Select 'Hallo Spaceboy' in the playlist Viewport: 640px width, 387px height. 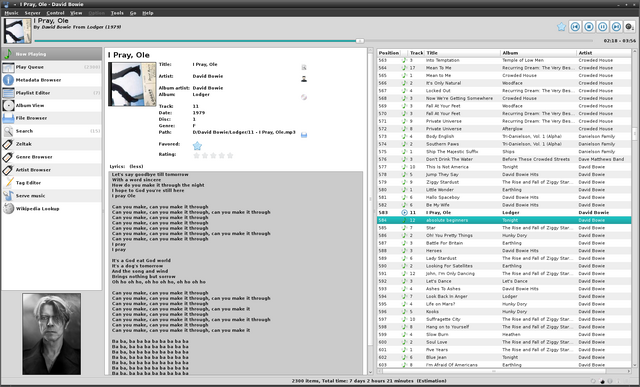click(504, 197)
